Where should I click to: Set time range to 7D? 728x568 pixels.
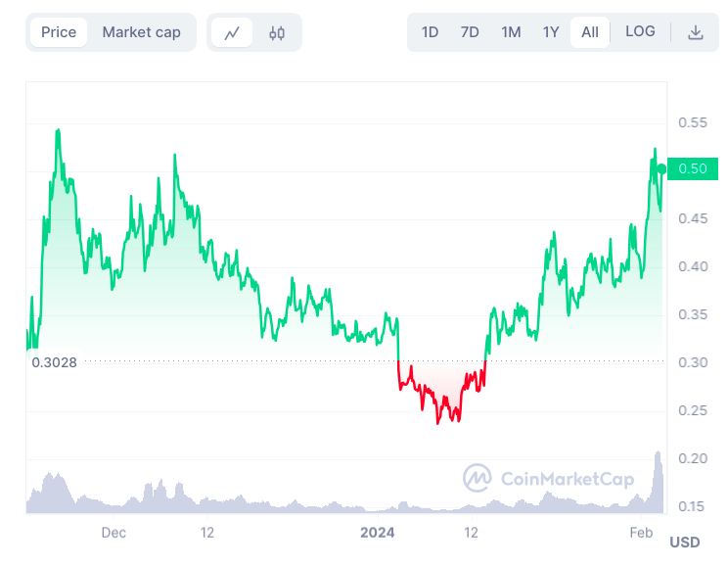[x=470, y=32]
